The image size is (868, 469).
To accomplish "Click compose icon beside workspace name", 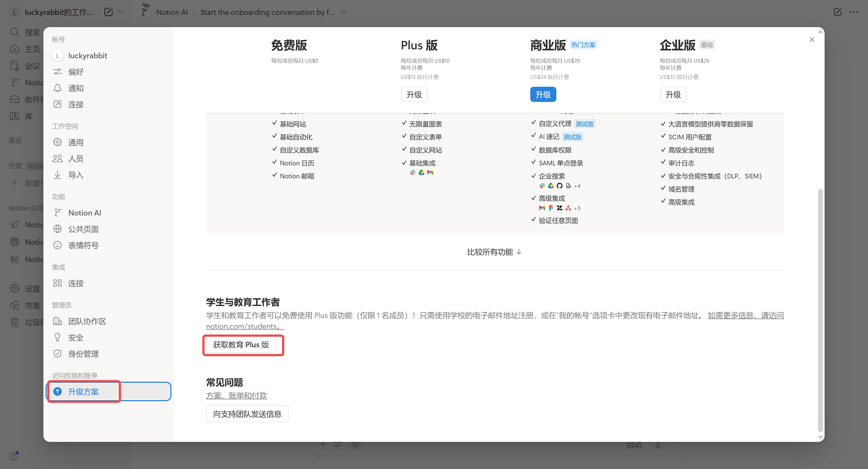I will (108, 12).
